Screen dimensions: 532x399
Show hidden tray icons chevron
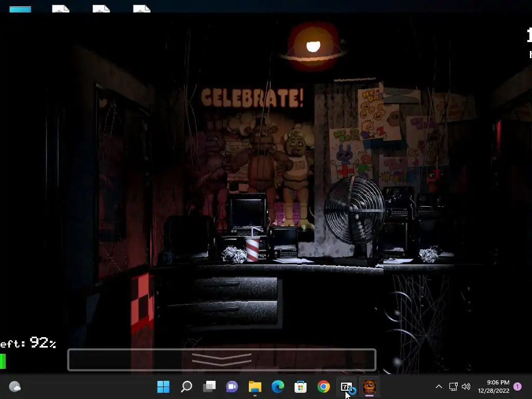coord(438,387)
